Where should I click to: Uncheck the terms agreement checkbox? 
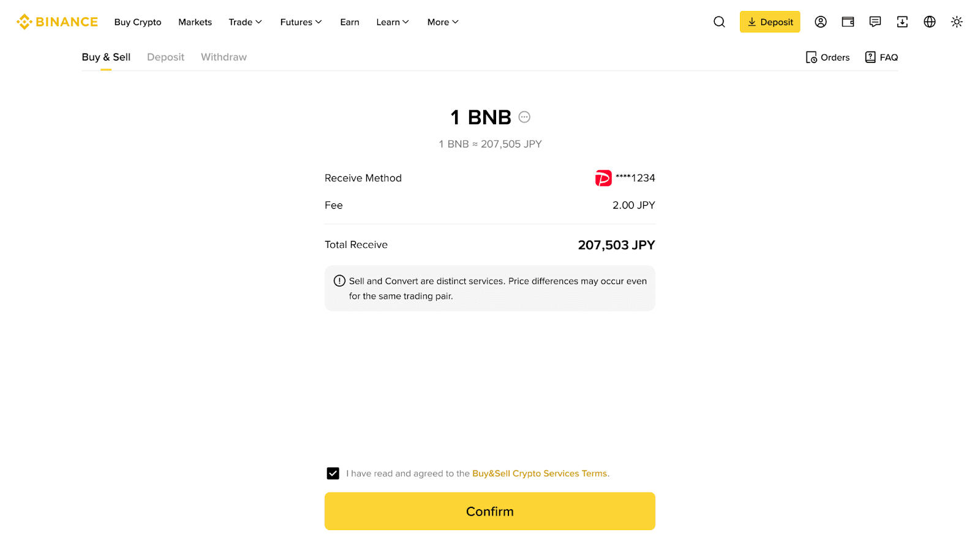[333, 474]
